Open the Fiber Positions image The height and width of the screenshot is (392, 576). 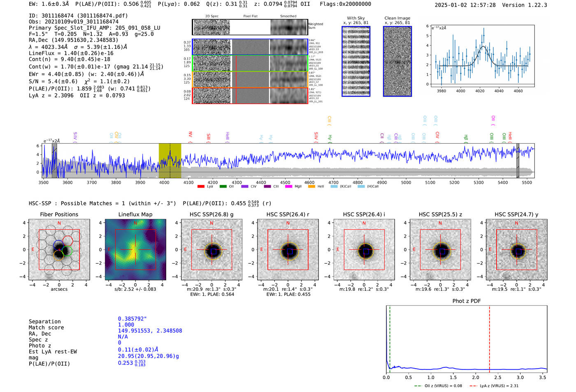point(59,250)
